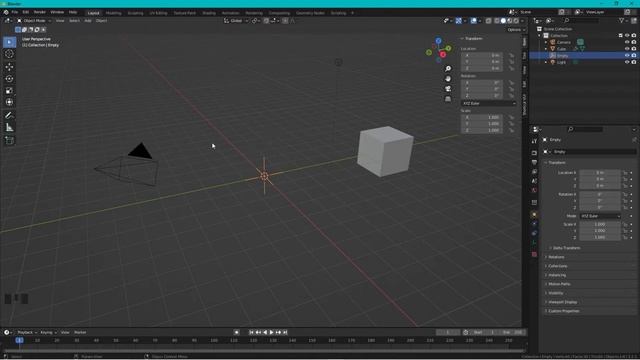Click the Scale X value field in sidebar
Screen dimensions: 640x360
tap(482, 117)
